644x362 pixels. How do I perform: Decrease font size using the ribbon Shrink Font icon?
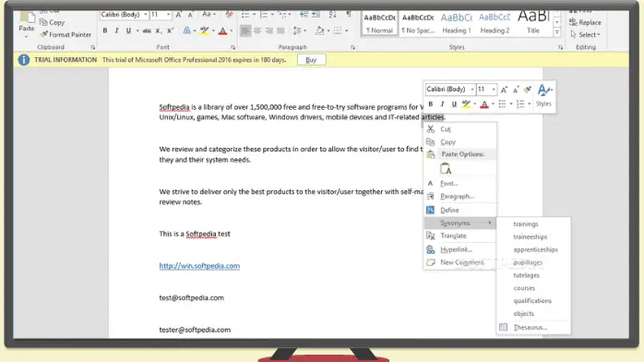[x=191, y=15]
